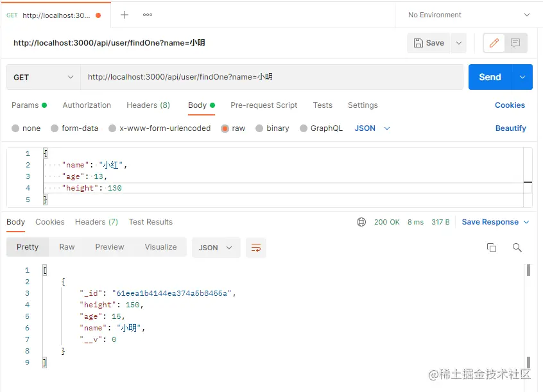
Task: Select the response Body tab
Action: [15, 222]
